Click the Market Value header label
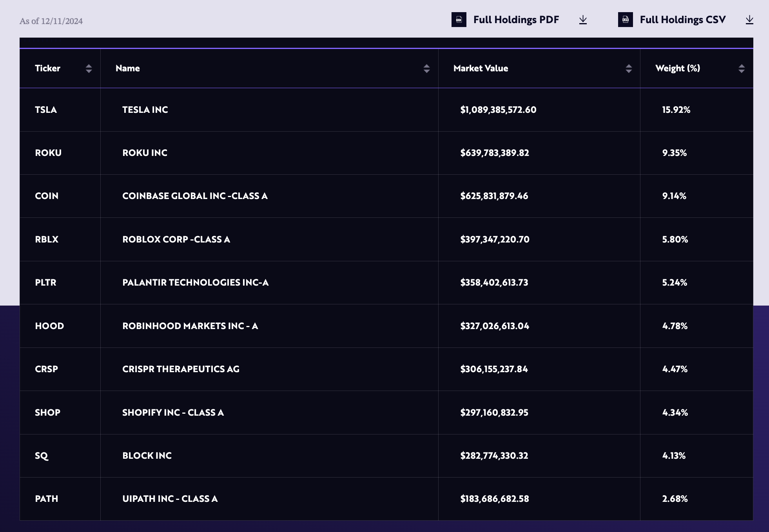 point(481,68)
